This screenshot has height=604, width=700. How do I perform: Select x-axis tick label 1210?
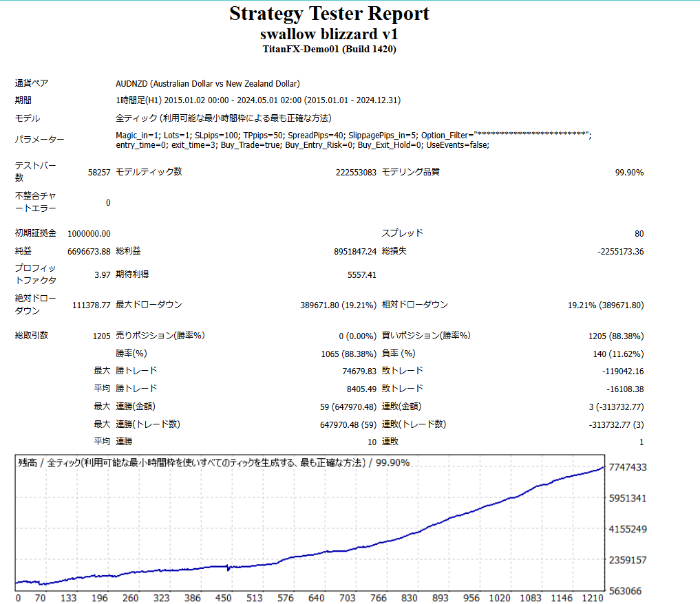tap(593, 598)
